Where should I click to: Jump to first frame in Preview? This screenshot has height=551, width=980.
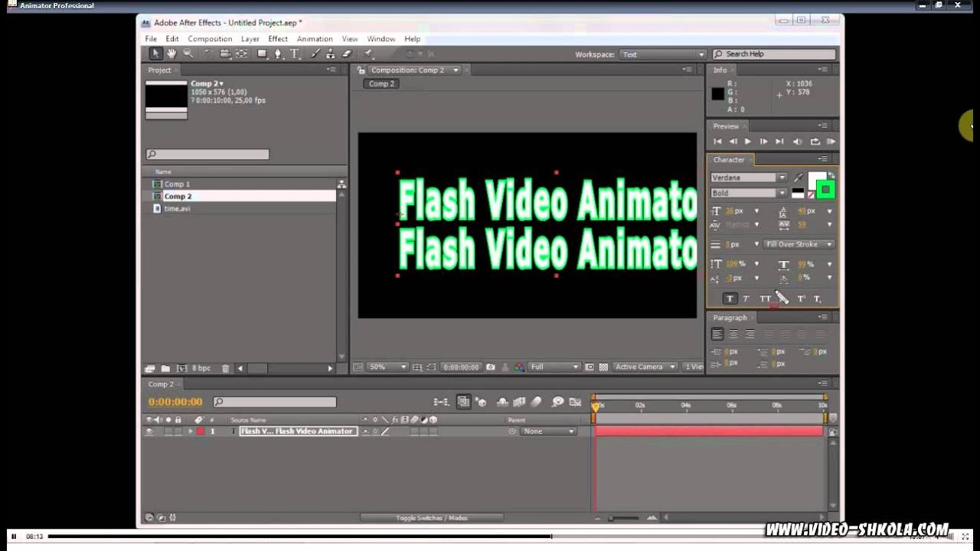(x=717, y=142)
